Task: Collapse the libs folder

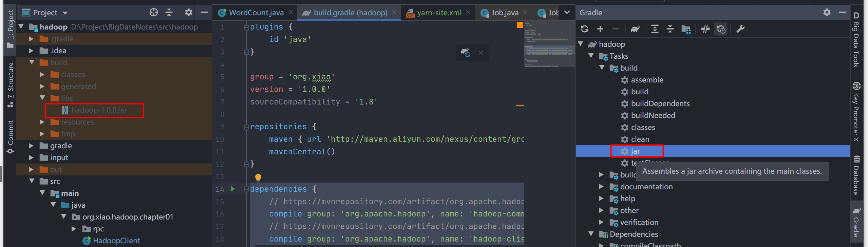Action: [x=42, y=98]
